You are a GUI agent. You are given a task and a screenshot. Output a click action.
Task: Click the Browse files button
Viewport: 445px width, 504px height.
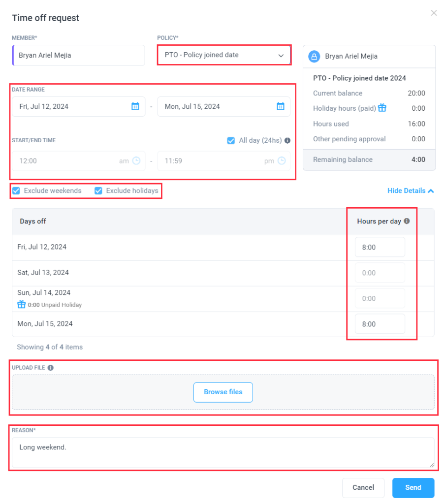223,392
